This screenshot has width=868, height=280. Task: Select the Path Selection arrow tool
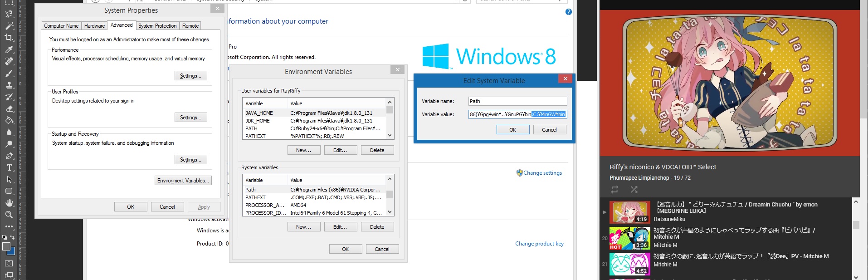(x=9, y=179)
